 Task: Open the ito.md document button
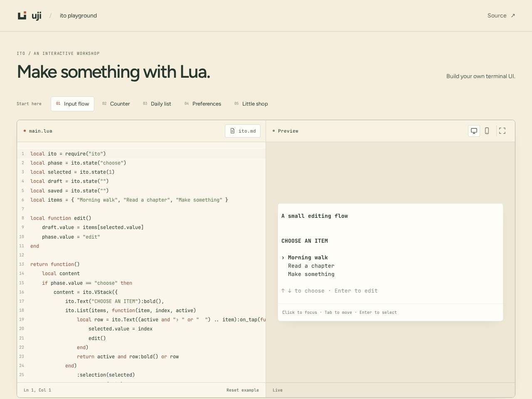pyautogui.click(x=243, y=131)
